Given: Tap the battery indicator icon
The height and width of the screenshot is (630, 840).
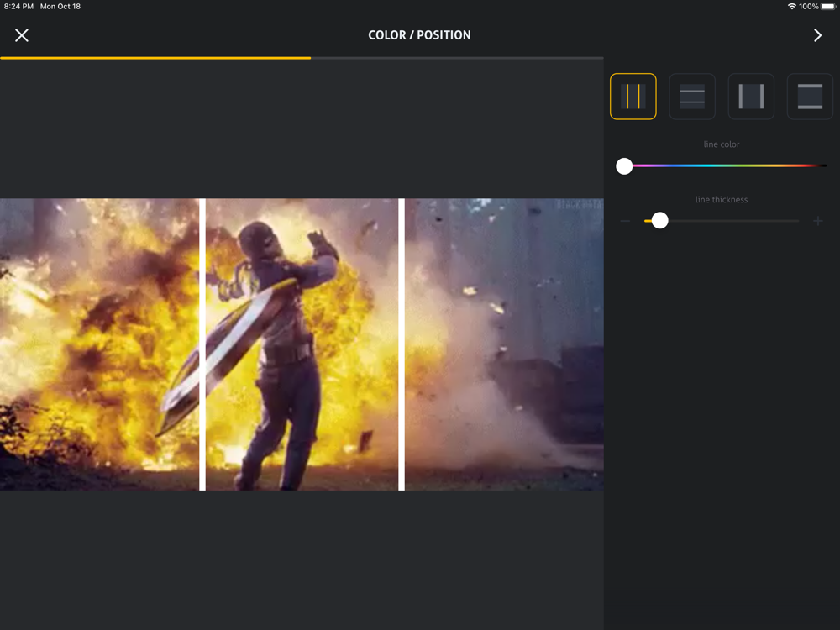Looking at the screenshot, I should tap(828, 7).
